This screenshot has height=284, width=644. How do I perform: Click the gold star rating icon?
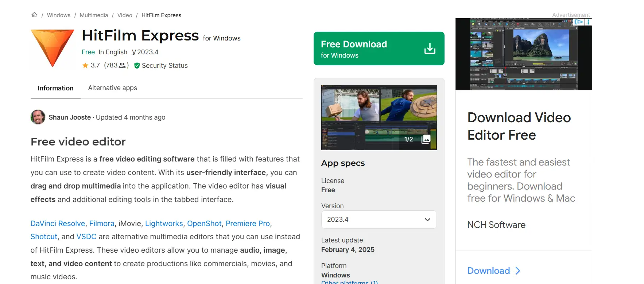[85, 66]
